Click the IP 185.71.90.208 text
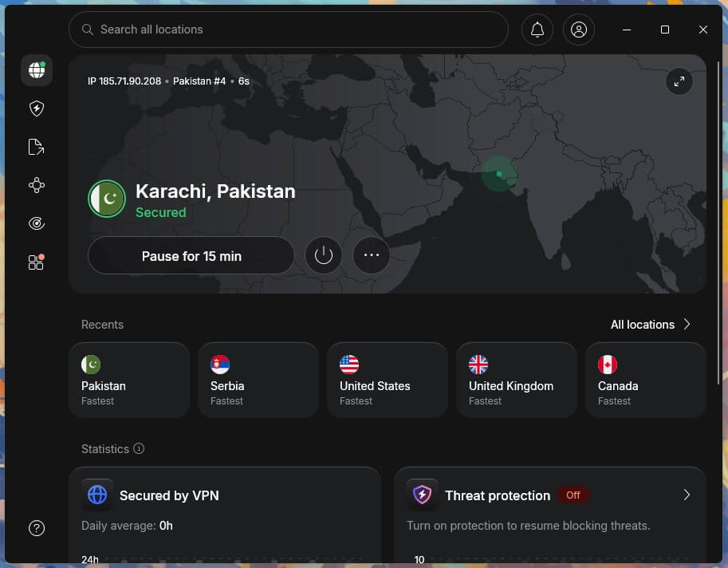 124,81
